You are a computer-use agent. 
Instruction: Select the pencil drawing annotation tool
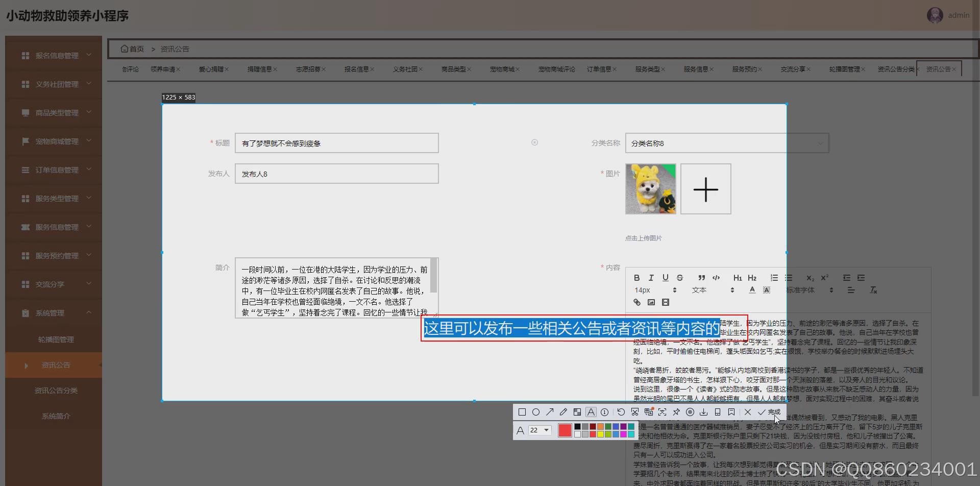point(563,412)
